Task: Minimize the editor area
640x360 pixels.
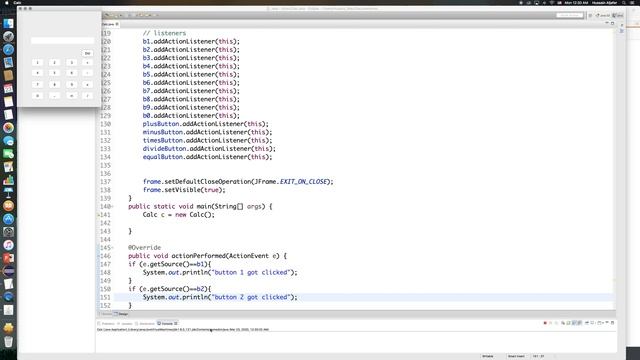Action: tap(607, 23)
